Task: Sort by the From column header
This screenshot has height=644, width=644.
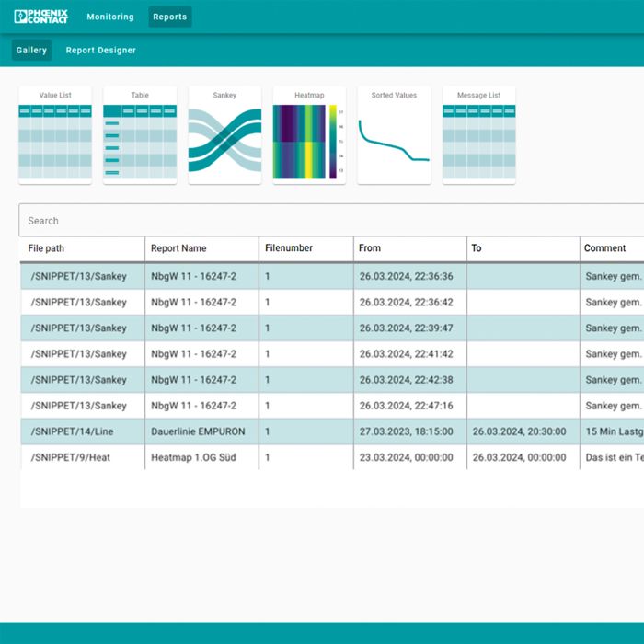Action: point(410,248)
